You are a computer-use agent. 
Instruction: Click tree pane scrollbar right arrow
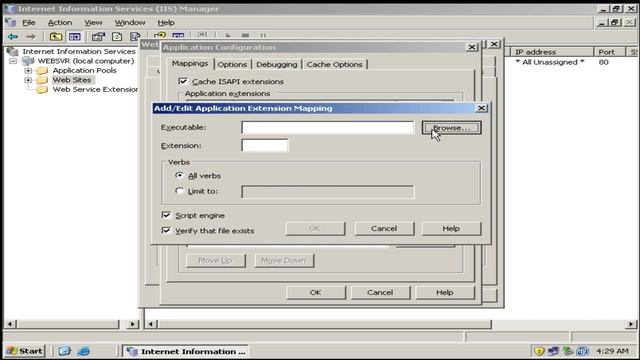click(x=132, y=324)
